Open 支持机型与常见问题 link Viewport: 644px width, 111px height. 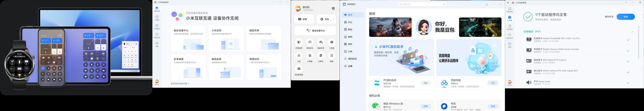(180, 84)
